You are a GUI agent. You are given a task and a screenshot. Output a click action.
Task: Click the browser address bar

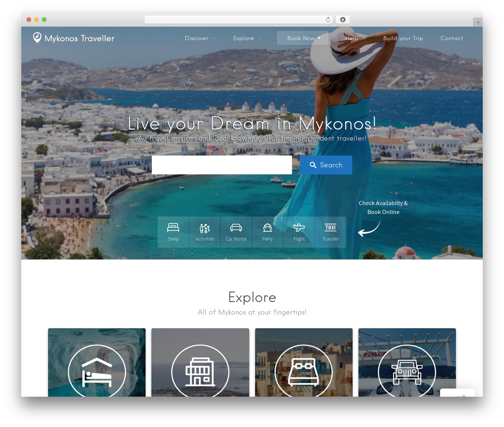tap(239, 19)
